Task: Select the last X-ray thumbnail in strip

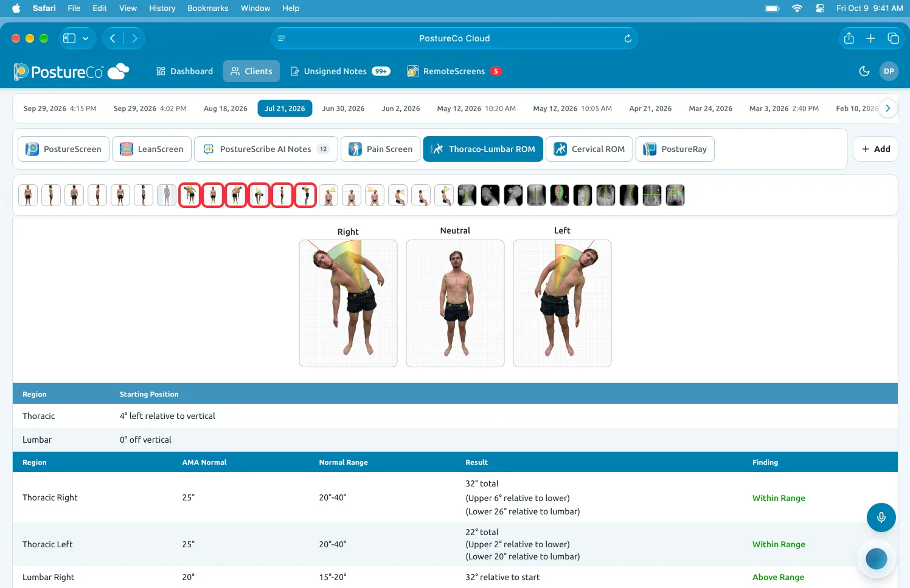Action: tap(675, 195)
